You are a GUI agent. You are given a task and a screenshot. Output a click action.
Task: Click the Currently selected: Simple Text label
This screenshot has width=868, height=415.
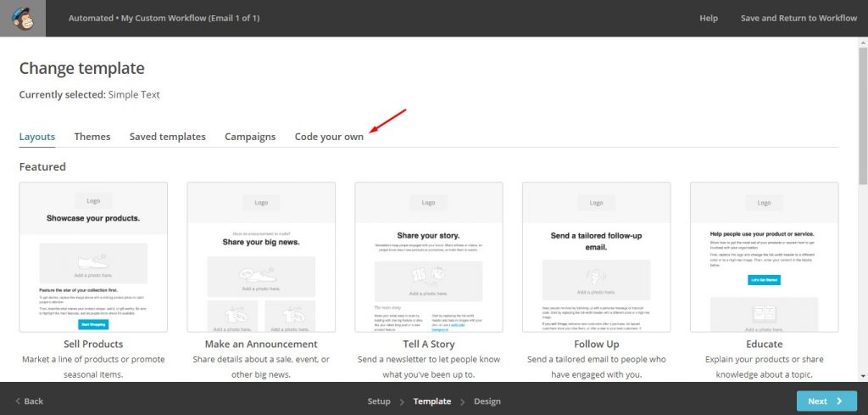90,95
